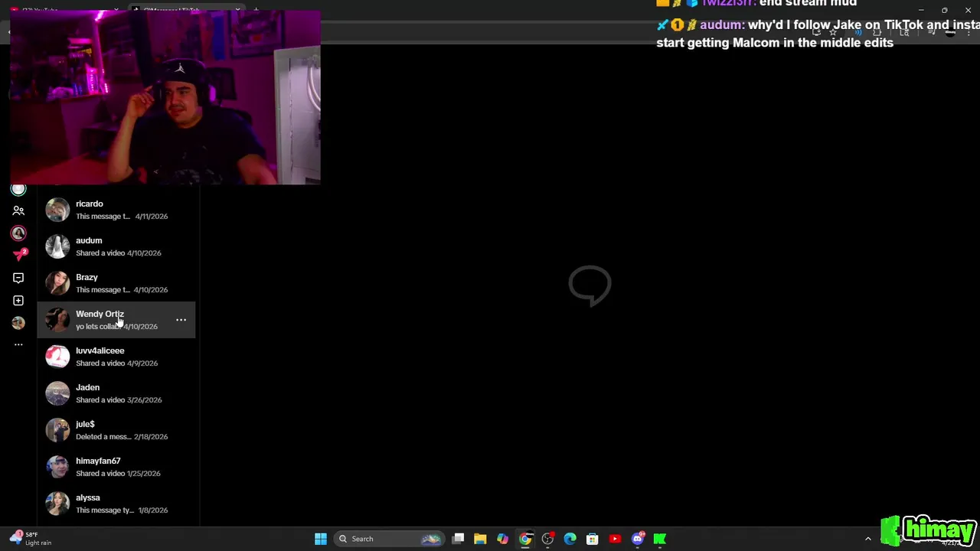Open the himayfan67 conversation
Viewport: 980px width, 551px height.
[116, 467]
